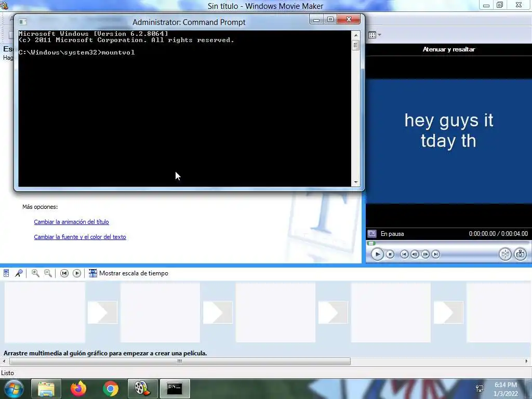Open File Explorer from taskbar
The width and height of the screenshot is (532, 399).
46,389
